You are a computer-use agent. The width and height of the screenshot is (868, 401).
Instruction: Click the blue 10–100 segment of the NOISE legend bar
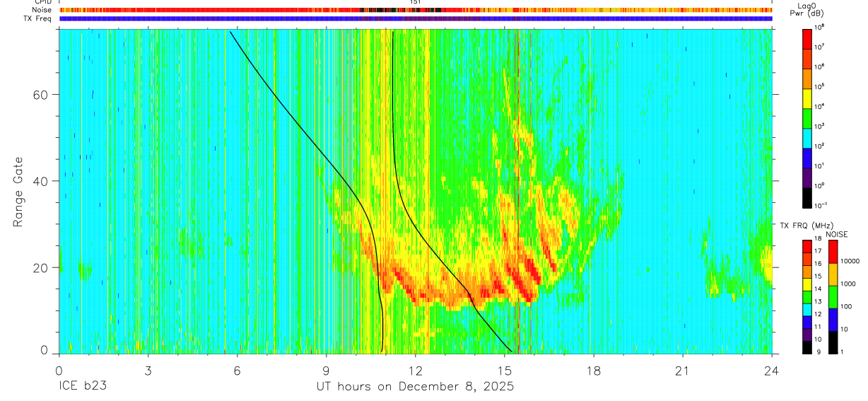pyautogui.click(x=833, y=319)
